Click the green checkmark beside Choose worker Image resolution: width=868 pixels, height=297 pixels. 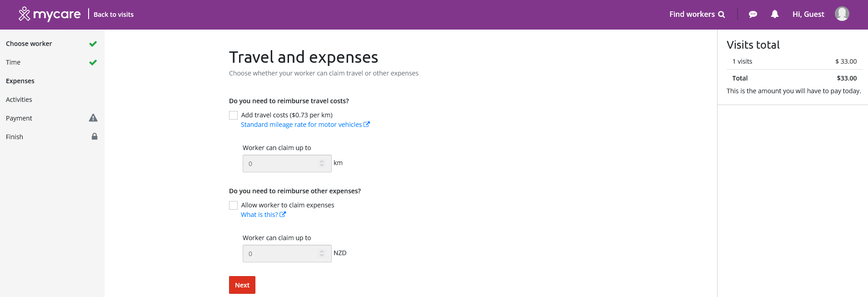pos(93,44)
